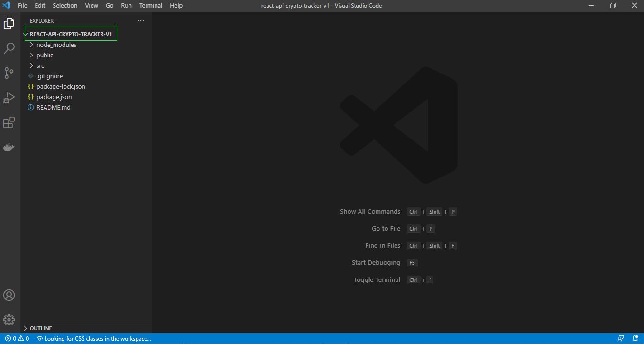The width and height of the screenshot is (644, 344).
Task: Open the Go menu
Action: [110, 6]
